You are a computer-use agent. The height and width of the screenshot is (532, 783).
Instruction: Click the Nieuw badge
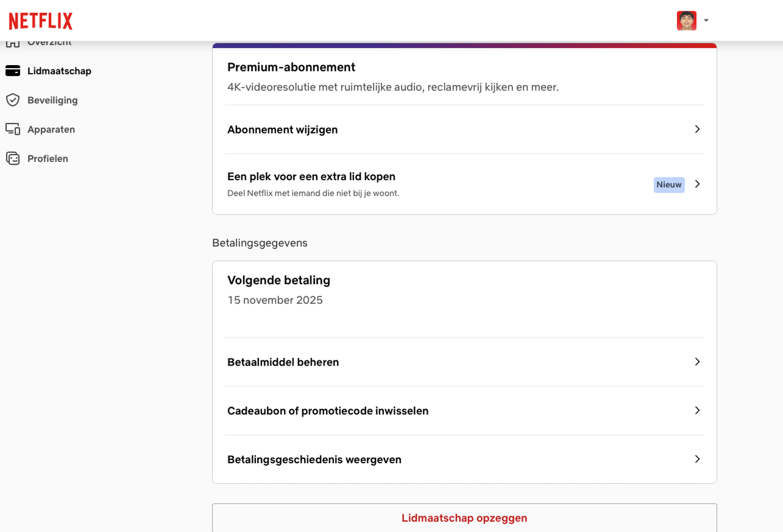coord(669,185)
